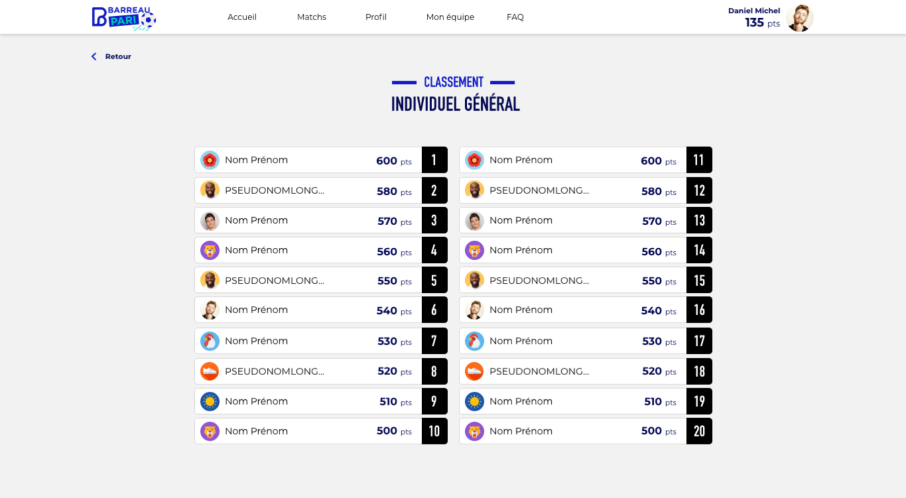Screen dimensions: 906x498
Task: Click the 135 pts score in header
Action: pos(762,23)
